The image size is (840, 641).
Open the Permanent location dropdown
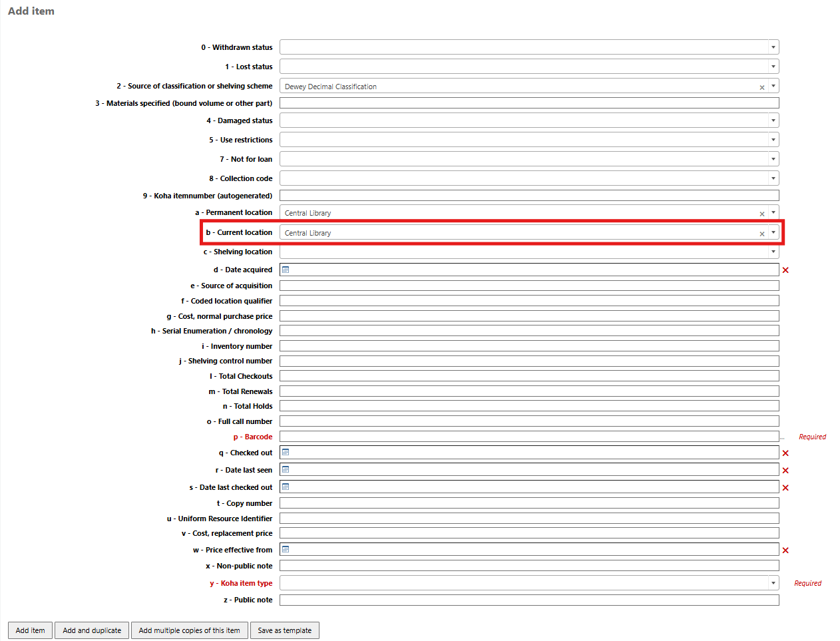pos(773,212)
